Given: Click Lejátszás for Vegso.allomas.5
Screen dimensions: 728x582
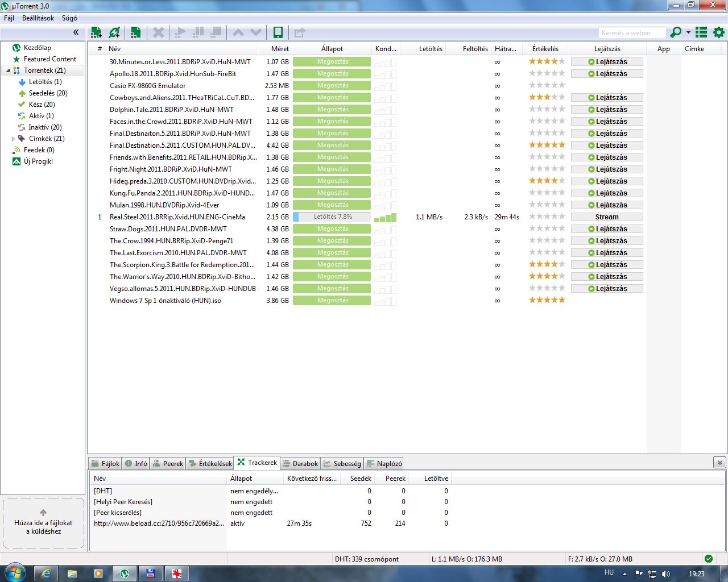Looking at the screenshot, I should [x=607, y=288].
